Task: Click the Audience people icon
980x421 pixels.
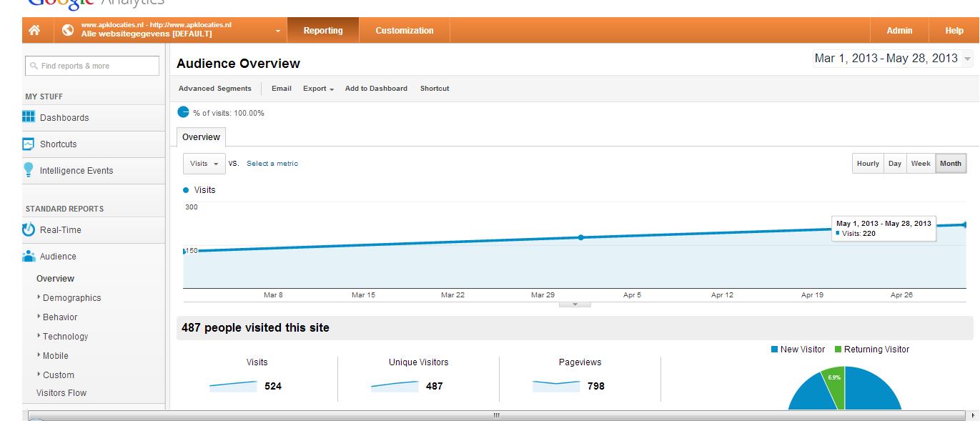Action: [x=29, y=256]
